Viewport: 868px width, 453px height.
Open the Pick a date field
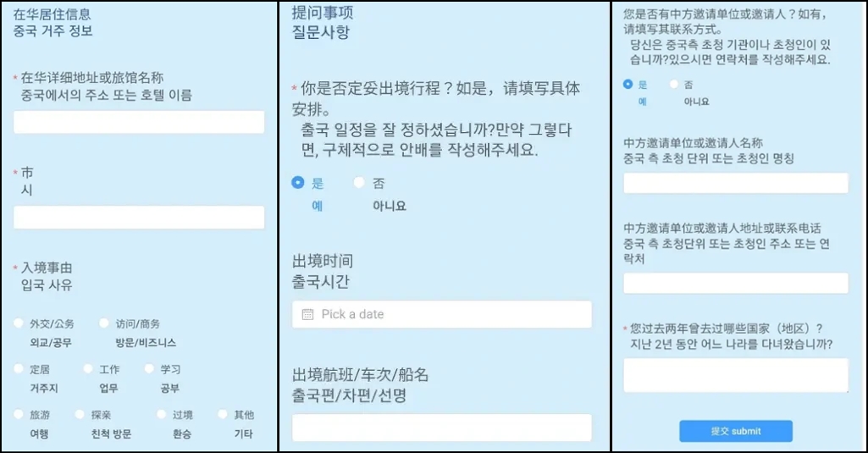[442, 314]
